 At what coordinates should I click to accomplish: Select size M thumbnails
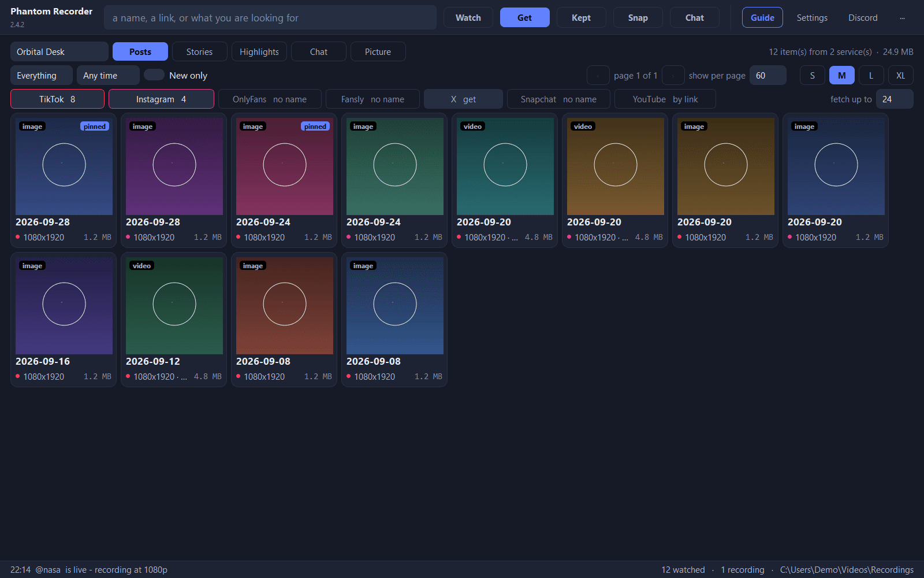(842, 76)
